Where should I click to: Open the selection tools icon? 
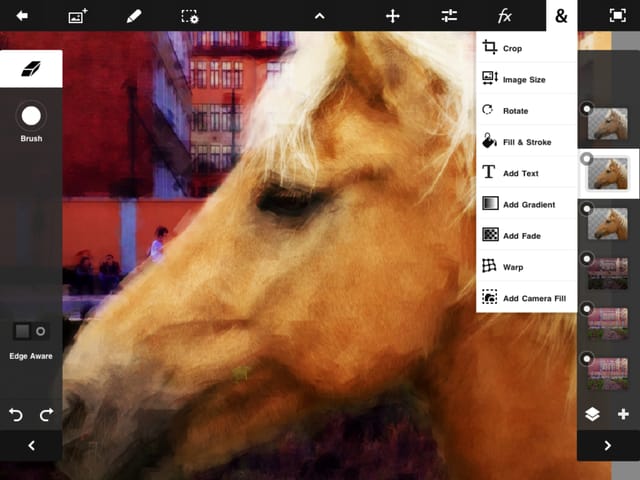coord(190,16)
